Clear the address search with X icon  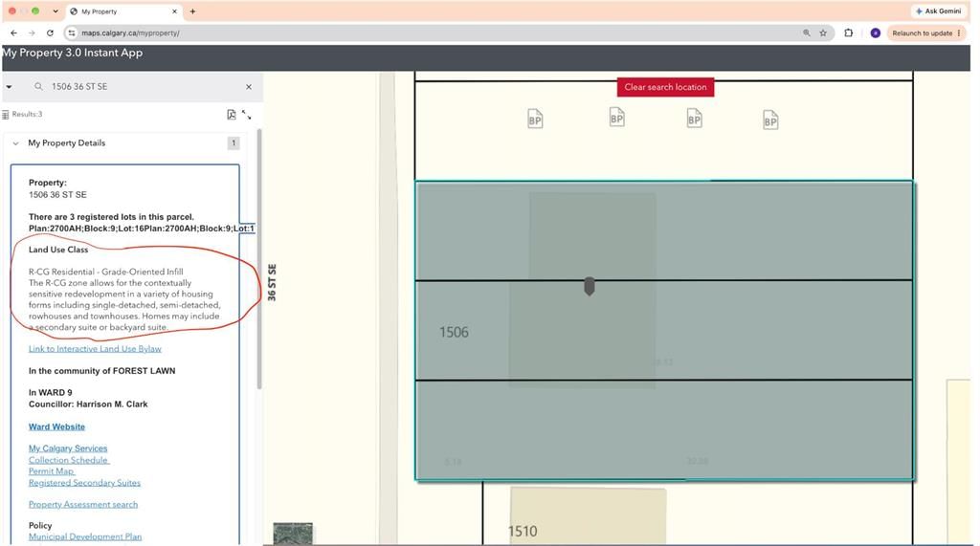pyautogui.click(x=249, y=87)
